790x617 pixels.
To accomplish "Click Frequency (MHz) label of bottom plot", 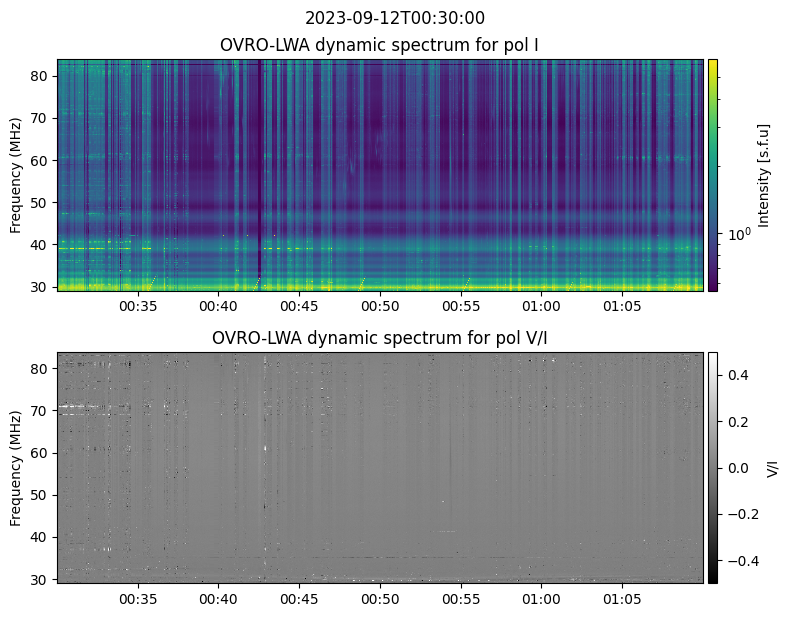I will click(x=16, y=468).
